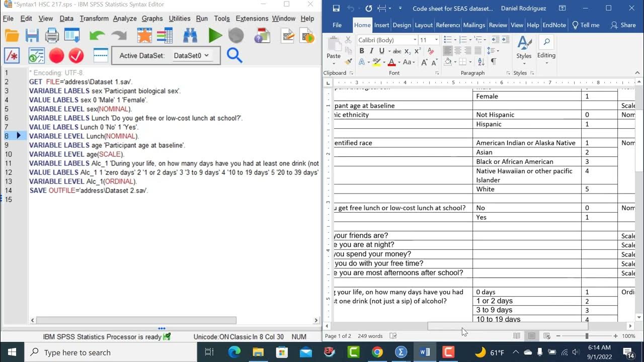The height and width of the screenshot is (362, 644).
Task: Click the Print icon in SPSS toolbar
Action: tap(52, 36)
